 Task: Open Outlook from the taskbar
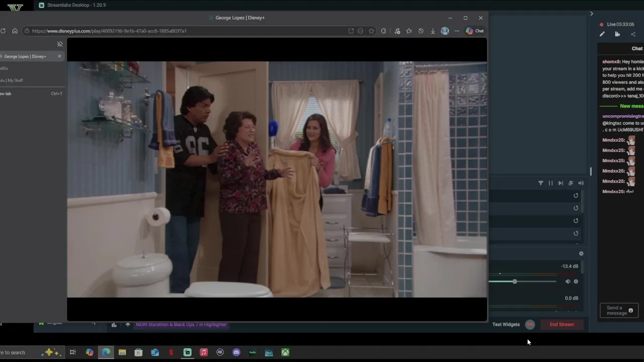155,352
